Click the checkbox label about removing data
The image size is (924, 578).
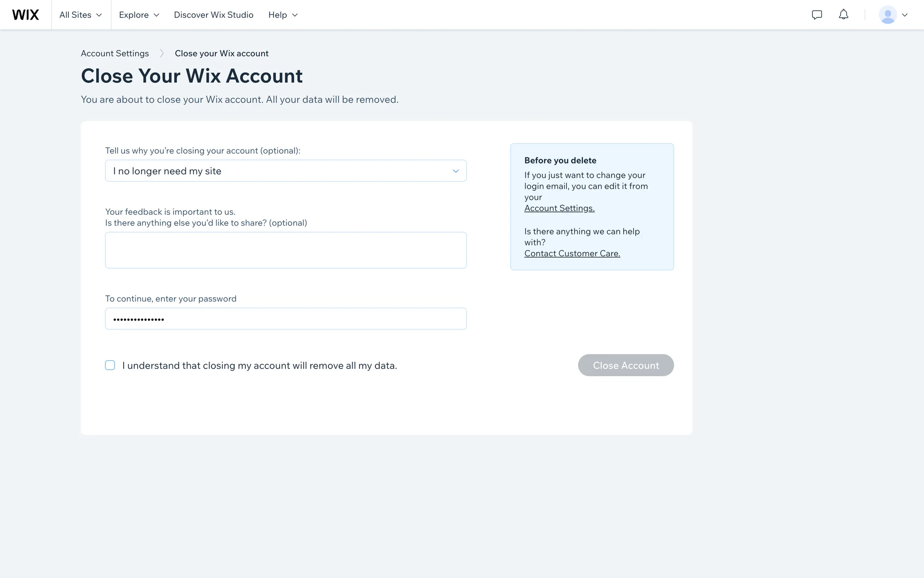pyautogui.click(x=260, y=366)
